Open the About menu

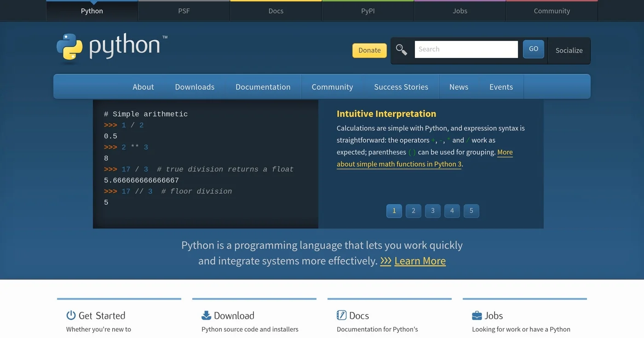143,87
